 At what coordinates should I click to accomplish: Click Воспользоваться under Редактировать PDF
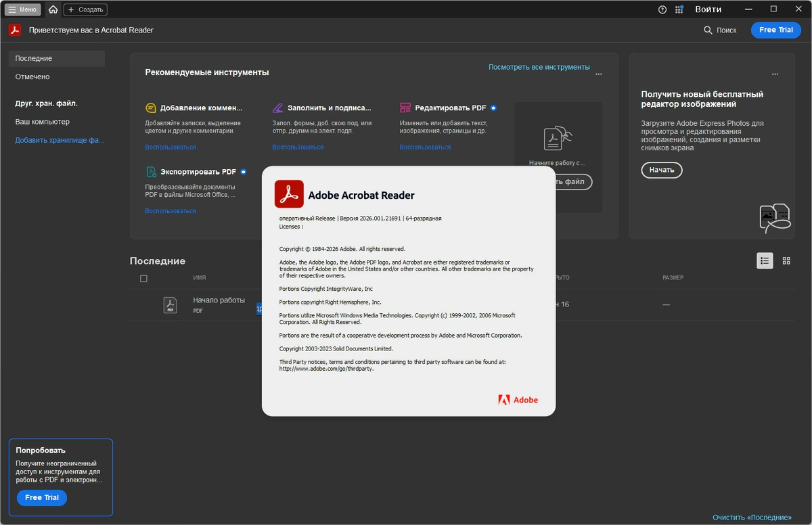pos(425,147)
